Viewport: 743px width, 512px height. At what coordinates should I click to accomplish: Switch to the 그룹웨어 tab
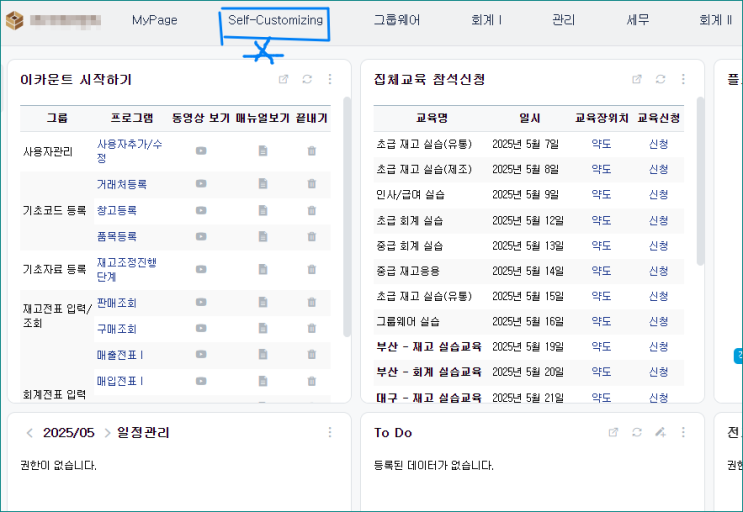tap(397, 20)
